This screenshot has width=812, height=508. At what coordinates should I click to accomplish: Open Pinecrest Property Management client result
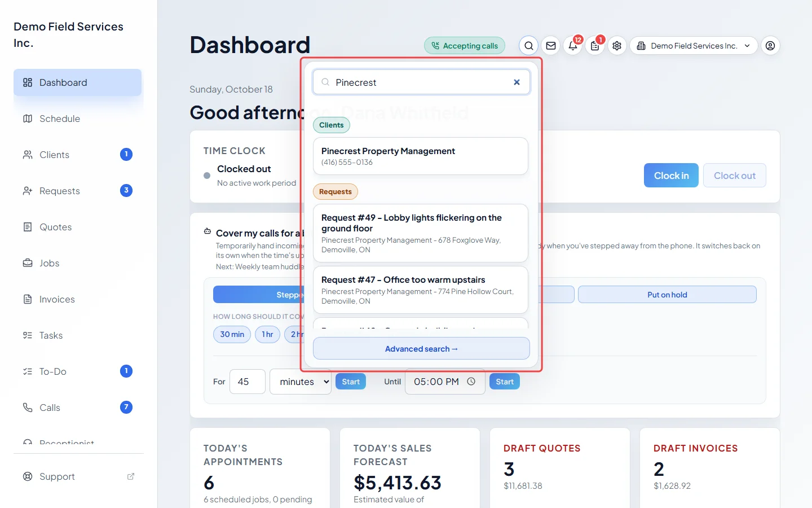(x=421, y=156)
